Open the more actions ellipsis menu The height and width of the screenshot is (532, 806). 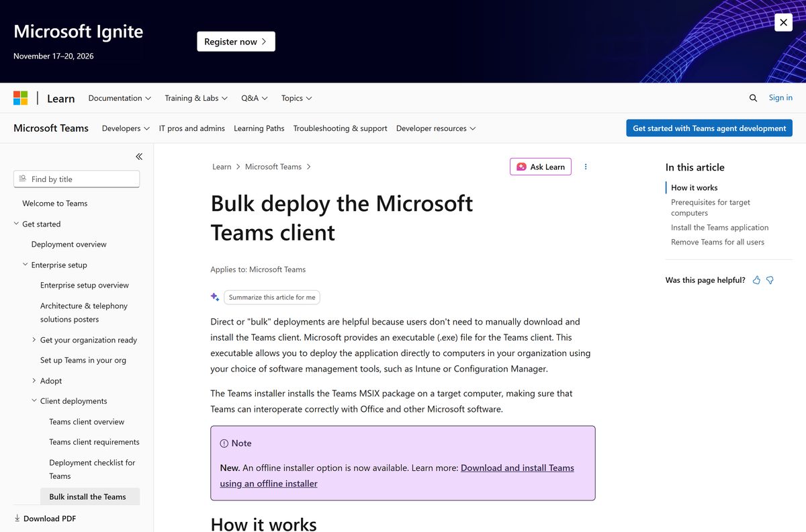pos(586,167)
